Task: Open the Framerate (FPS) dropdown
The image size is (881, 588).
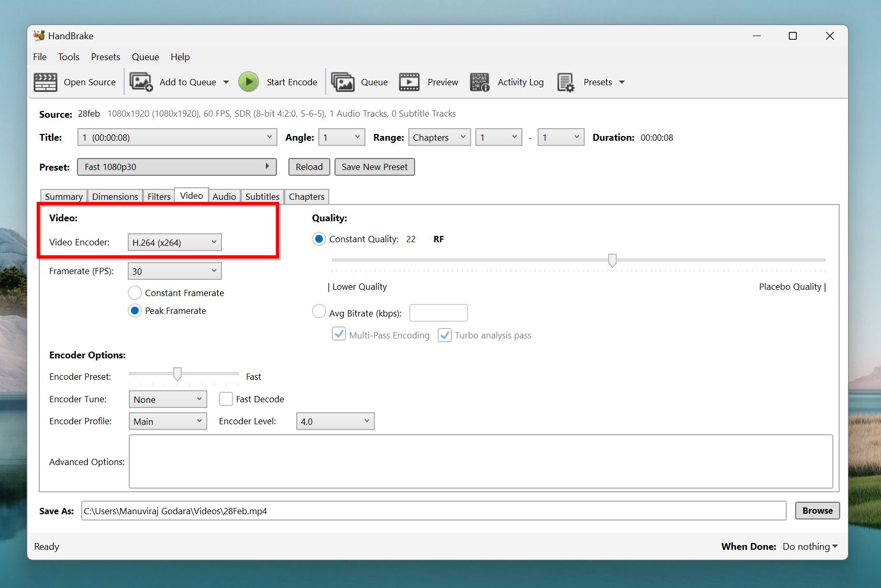Action: click(x=174, y=271)
